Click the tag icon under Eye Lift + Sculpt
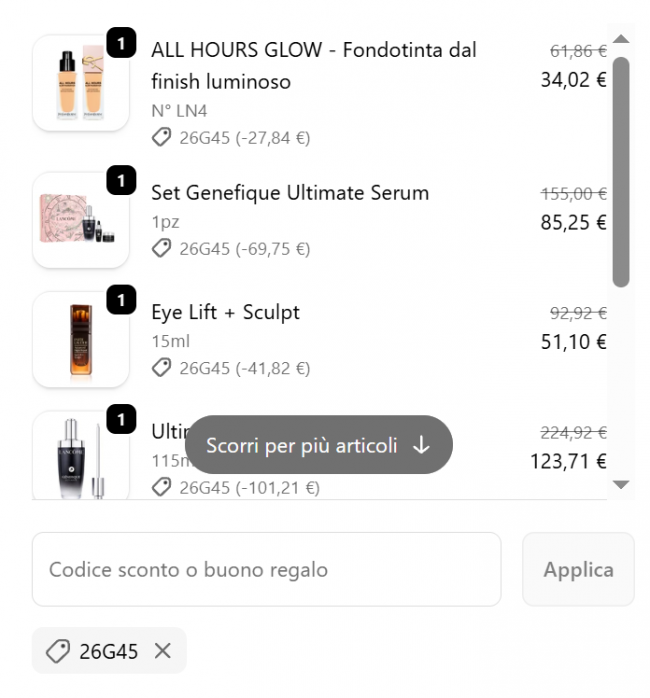This screenshot has width=650, height=698. tap(161, 368)
